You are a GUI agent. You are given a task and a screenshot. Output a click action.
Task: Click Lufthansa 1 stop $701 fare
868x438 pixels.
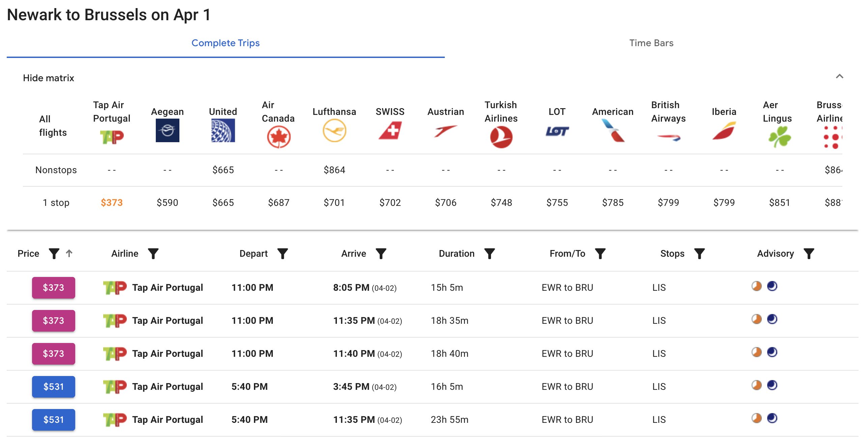pyautogui.click(x=334, y=202)
